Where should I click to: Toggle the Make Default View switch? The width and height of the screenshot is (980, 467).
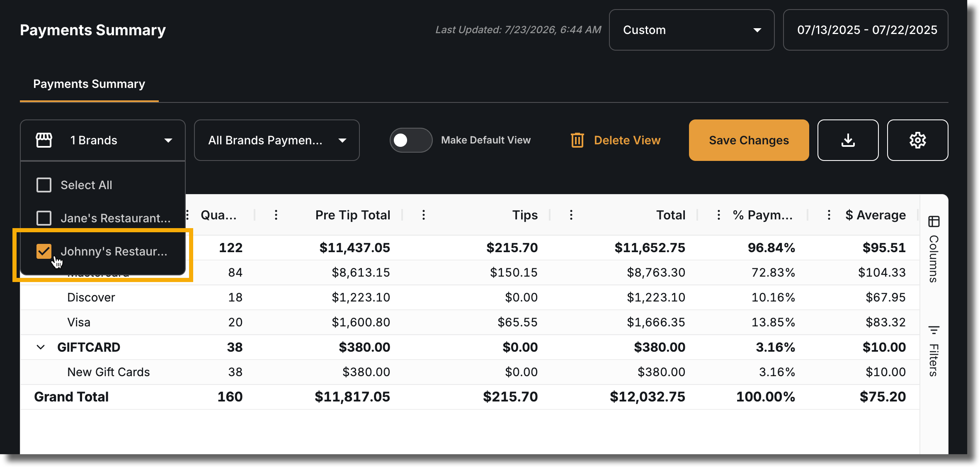coord(411,140)
